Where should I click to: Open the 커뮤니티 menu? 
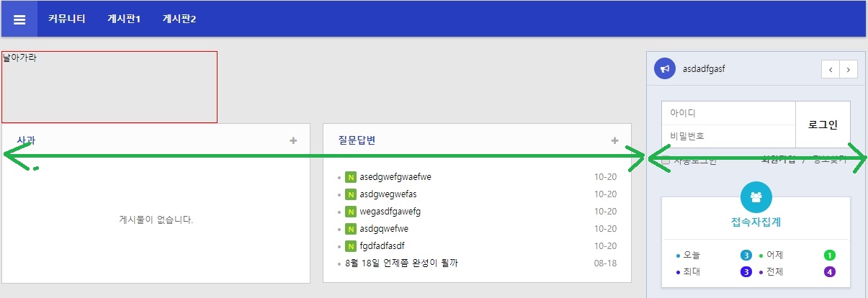tap(67, 19)
